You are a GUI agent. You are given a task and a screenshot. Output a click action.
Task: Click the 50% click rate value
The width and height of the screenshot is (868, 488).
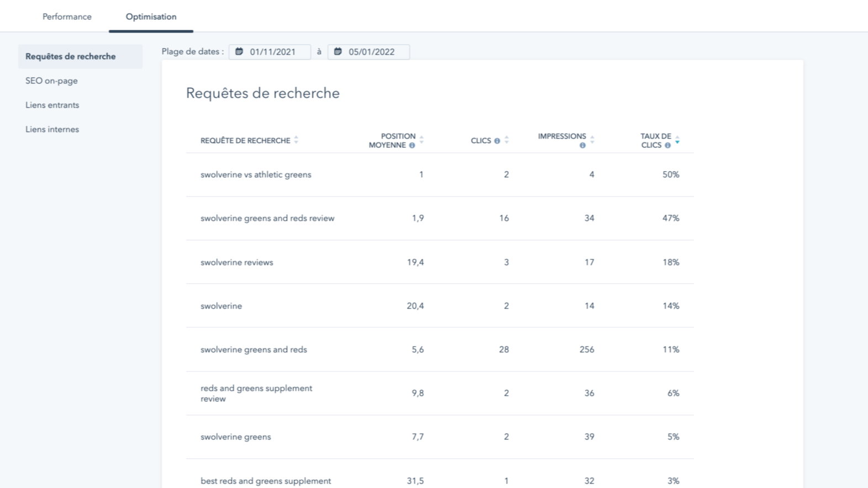coord(671,174)
